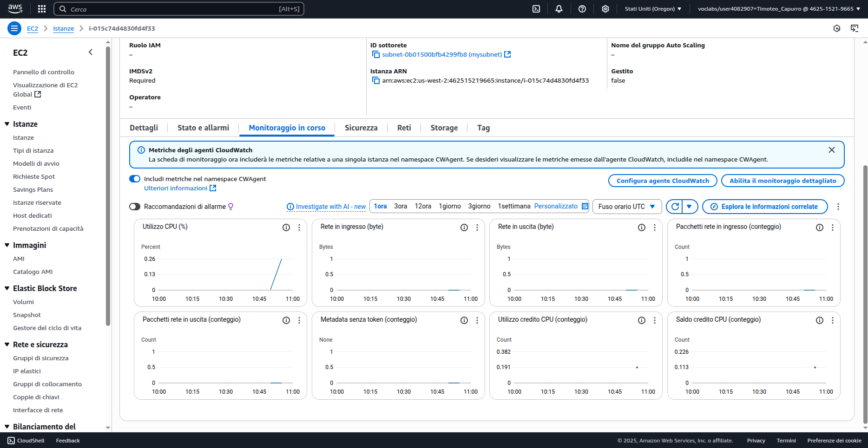Screen dimensions: 868x448
Task: Switch to the Sicurezza tab
Action: pos(361,128)
